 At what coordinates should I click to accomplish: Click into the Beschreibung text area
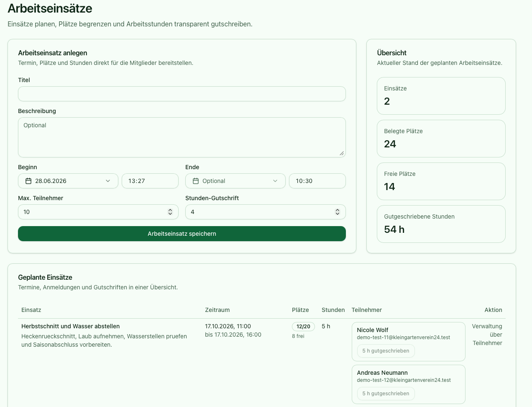(x=182, y=137)
